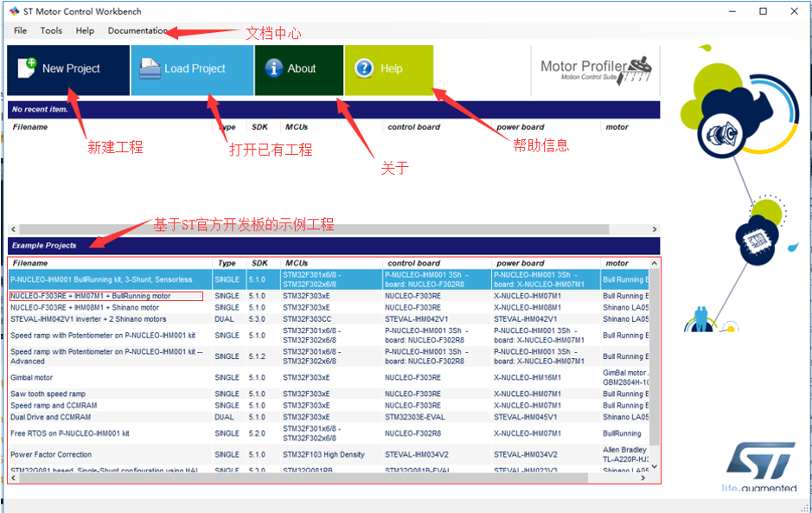Click the New Project button

67,67
